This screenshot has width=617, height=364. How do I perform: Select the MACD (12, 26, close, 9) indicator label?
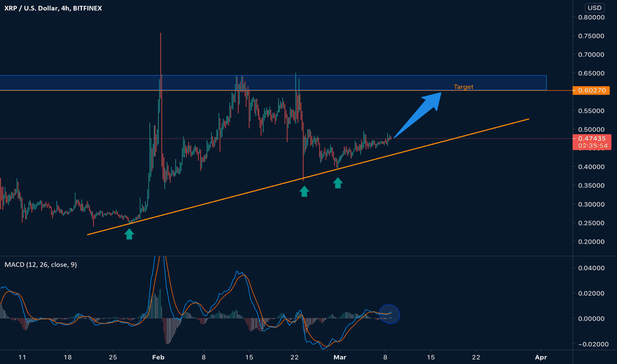pos(40,265)
